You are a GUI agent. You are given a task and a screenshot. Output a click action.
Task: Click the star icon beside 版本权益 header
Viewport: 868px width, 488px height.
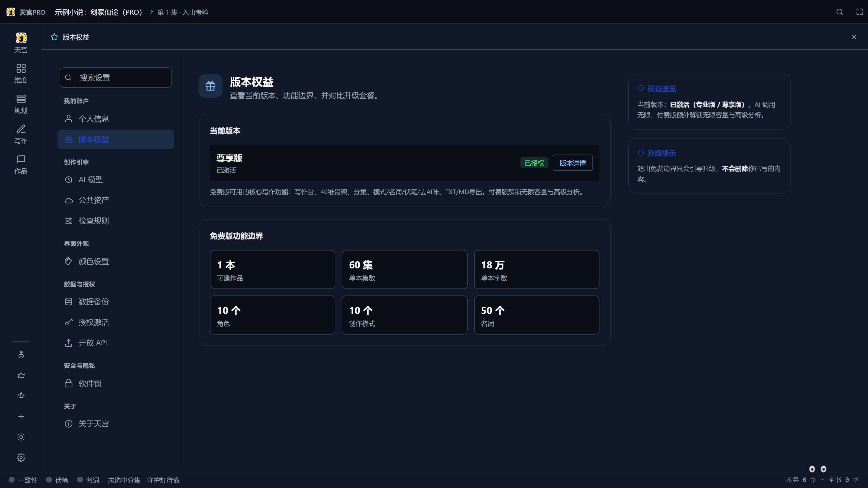(x=54, y=37)
